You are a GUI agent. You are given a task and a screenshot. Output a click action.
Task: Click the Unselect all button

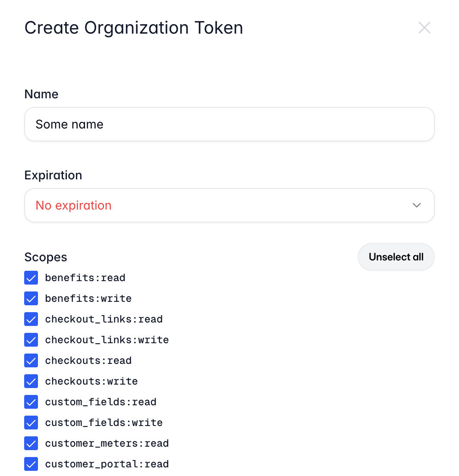point(396,257)
